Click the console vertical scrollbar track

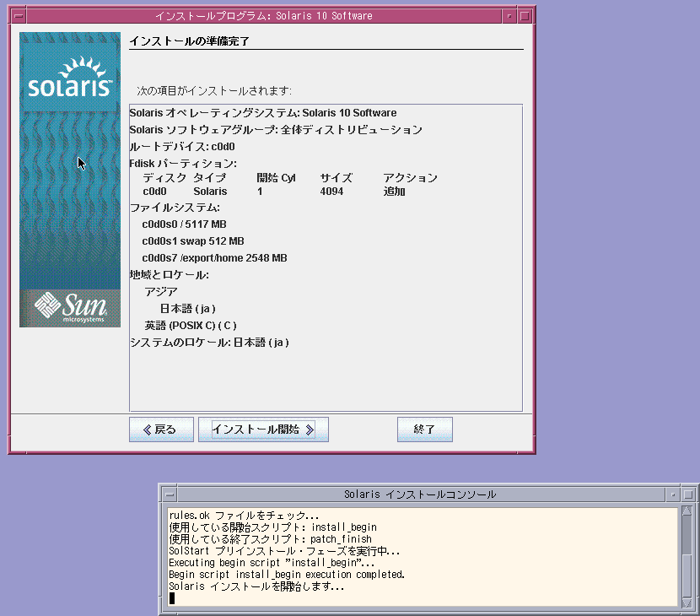point(687,557)
